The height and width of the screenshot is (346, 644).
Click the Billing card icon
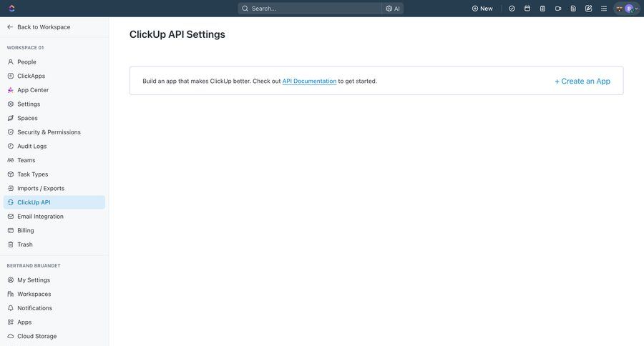point(11,230)
